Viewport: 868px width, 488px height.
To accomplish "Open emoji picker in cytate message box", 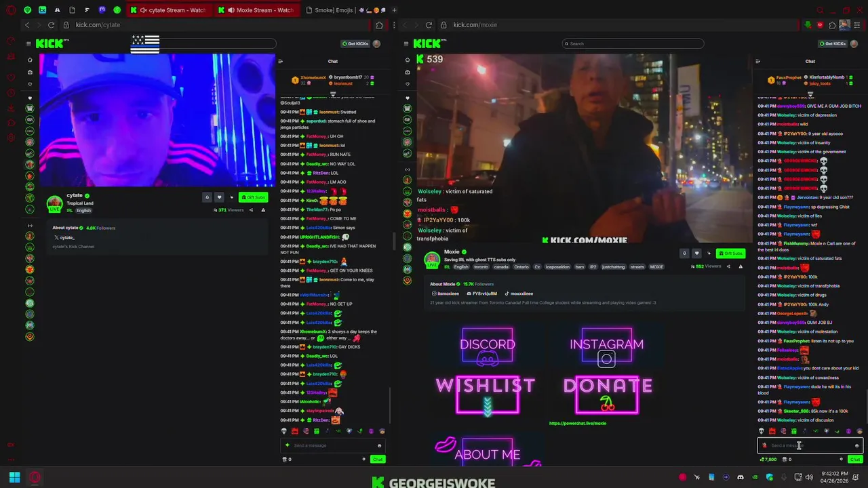I will (x=379, y=445).
